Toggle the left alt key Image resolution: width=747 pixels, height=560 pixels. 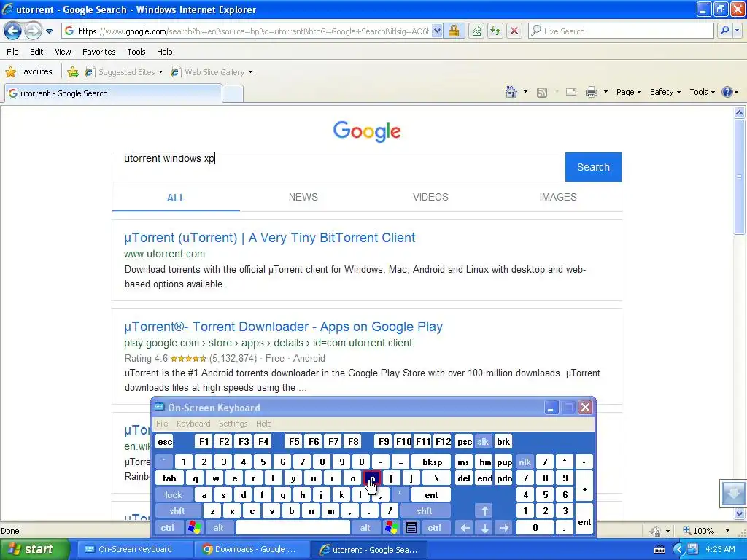tap(218, 528)
